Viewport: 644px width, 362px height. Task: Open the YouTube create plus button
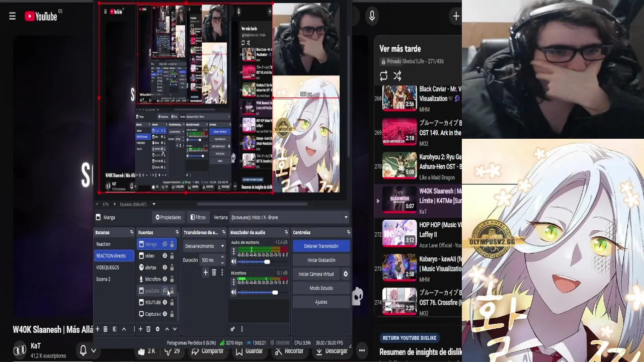(456, 16)
